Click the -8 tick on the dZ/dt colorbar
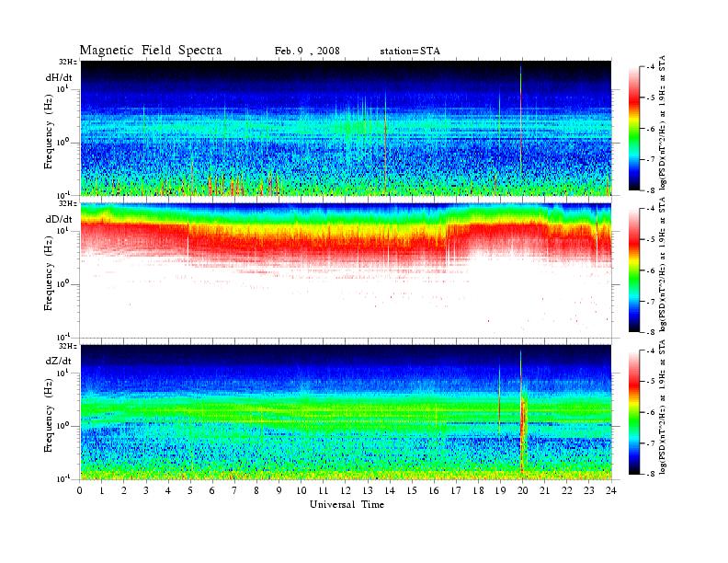 [x=651, y=474]
